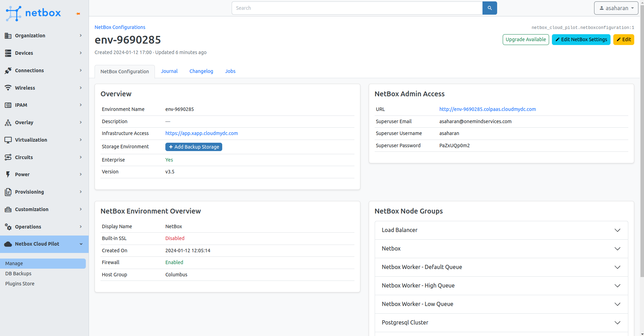Click the Enabled Firewall status
The height and width of the screenshot is (336, 644).
(174, 262)
